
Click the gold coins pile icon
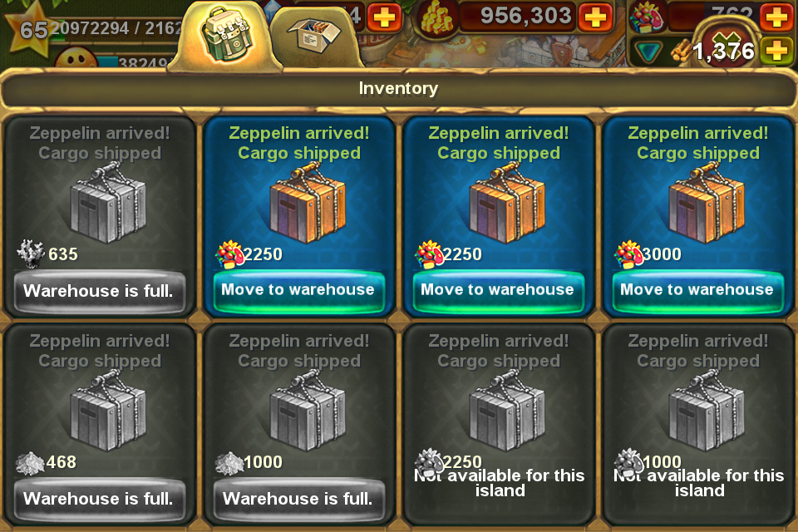436,20
